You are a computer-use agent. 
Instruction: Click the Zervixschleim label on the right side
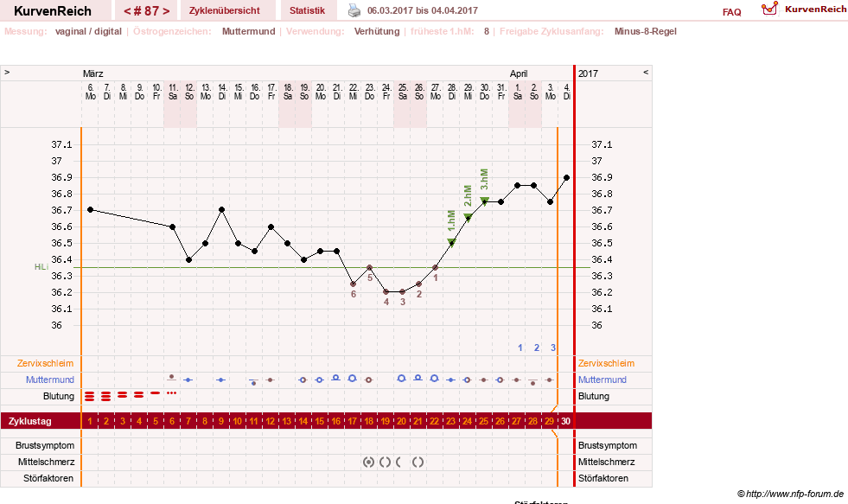(606, 363)
